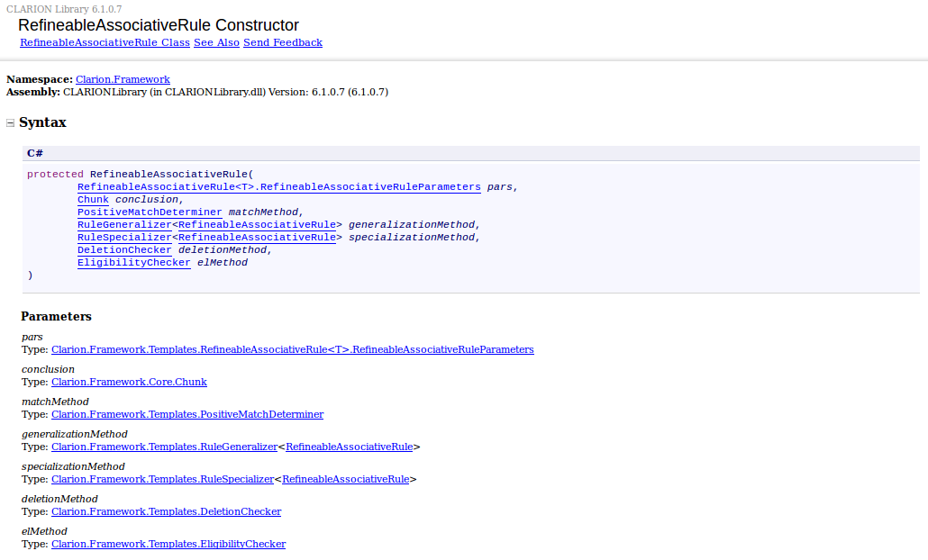Click Clarion.Framework.Templates.DeletionChecker type link
The height and width of the screenshot is (560, 928).
coord(166,511)
